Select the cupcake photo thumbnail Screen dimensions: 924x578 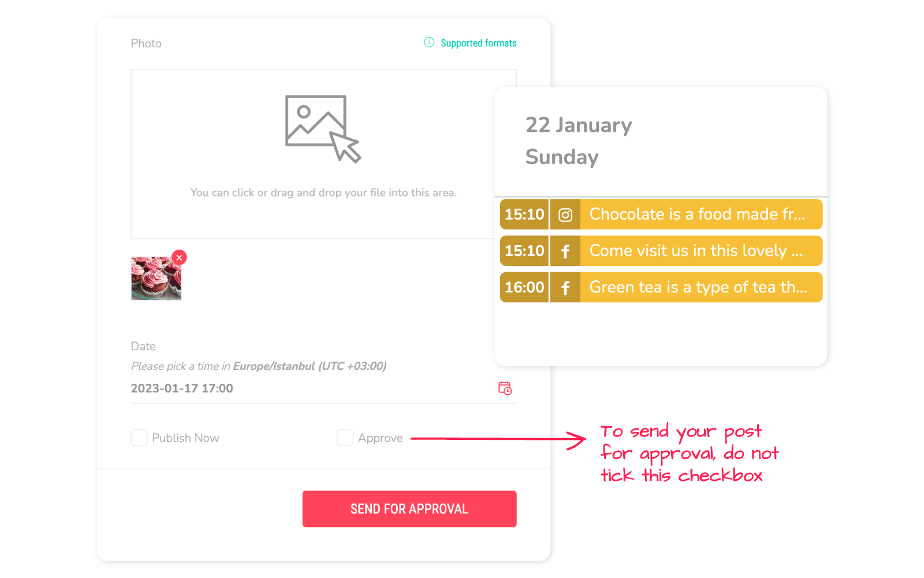tap(156, 279)
